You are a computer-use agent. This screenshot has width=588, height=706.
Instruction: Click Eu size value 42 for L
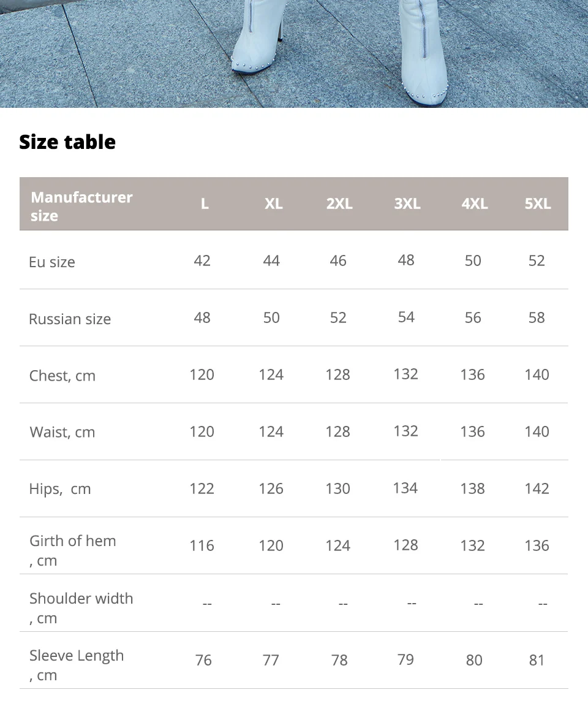pos(202,260)
